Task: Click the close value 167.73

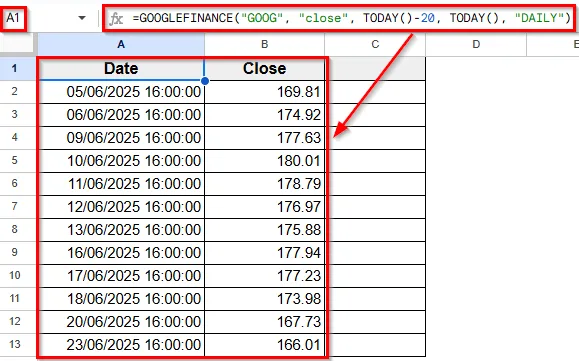Action: [264, 322]
